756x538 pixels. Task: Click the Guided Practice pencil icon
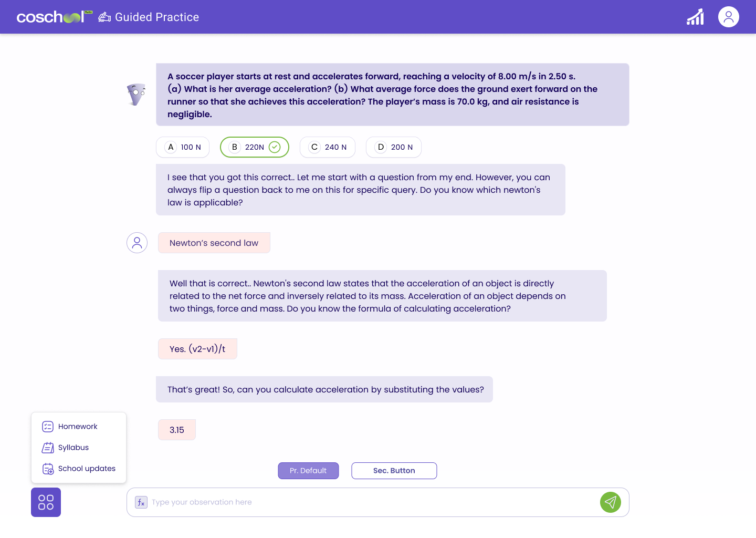(104, 17)
